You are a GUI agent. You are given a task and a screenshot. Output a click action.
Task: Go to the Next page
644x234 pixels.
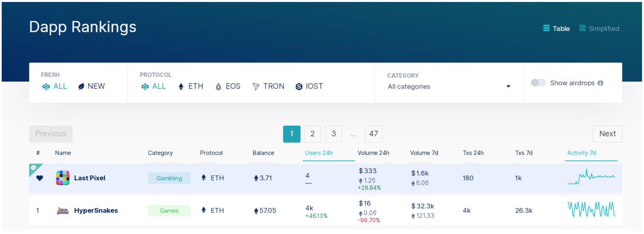(607, 134)
